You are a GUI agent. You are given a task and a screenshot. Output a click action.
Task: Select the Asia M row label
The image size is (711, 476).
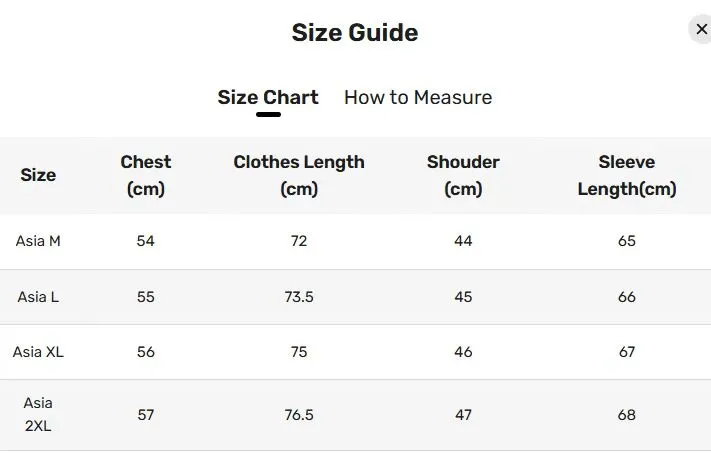tap(38, 241)
